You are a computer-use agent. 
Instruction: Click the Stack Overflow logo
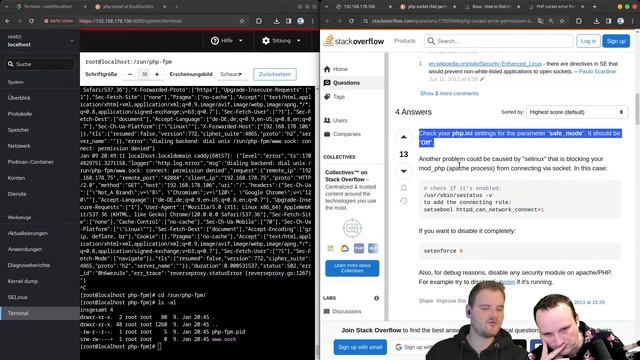pos(353,41)
